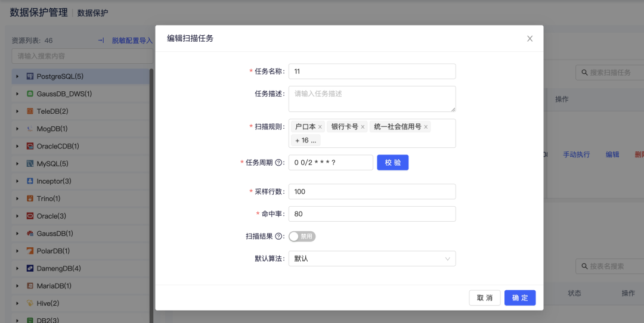The height and width of the screenshot is (323, 644).
Task: Click the 校验 button
Action: tap(392, 163)
